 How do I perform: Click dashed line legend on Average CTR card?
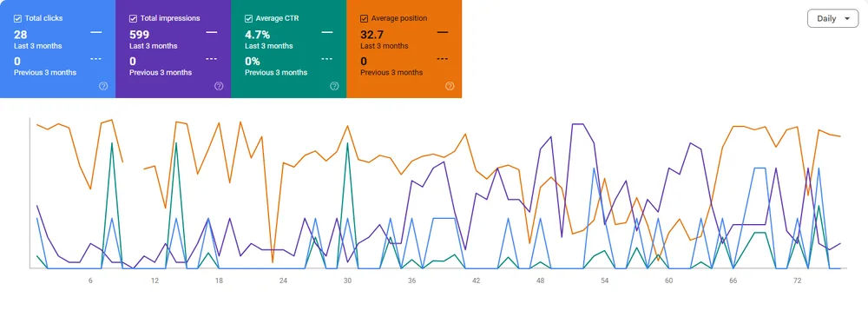(x=327, y=58)
